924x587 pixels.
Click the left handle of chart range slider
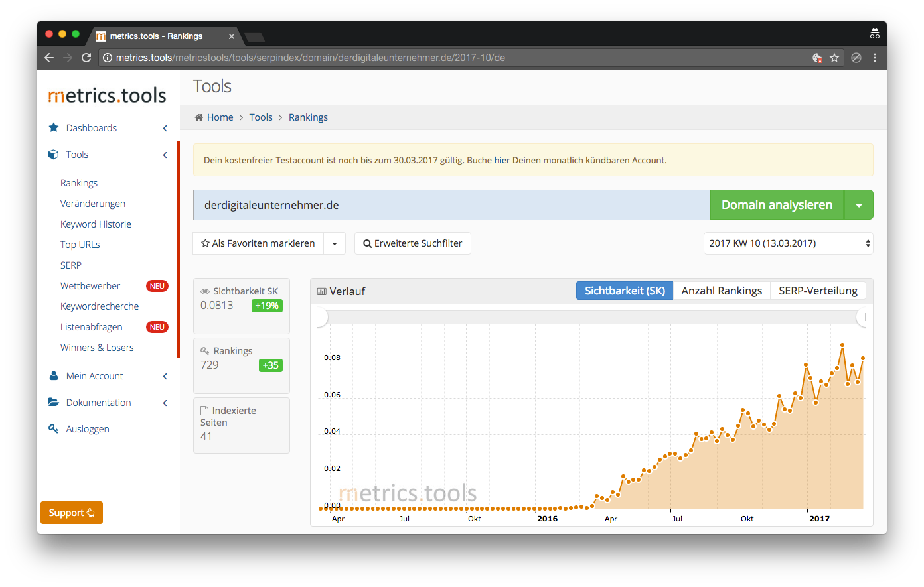(x=322, y=318)
